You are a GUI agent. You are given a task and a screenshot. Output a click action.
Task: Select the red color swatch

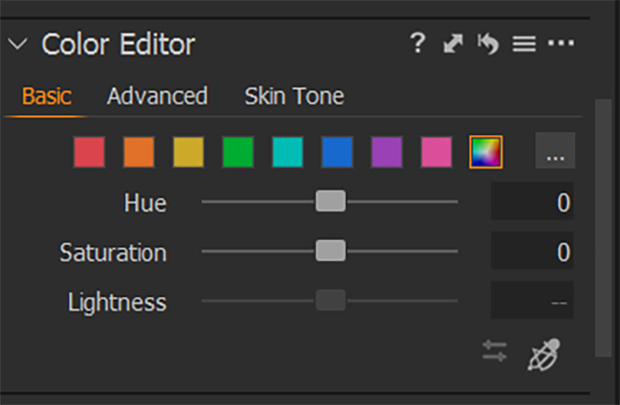coord(89,152)
